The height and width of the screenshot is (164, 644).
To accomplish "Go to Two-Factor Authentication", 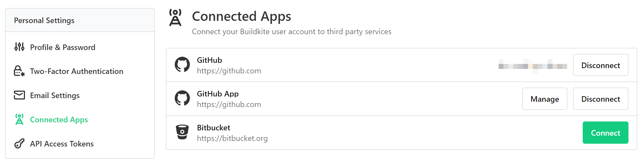I will point(77,71).
